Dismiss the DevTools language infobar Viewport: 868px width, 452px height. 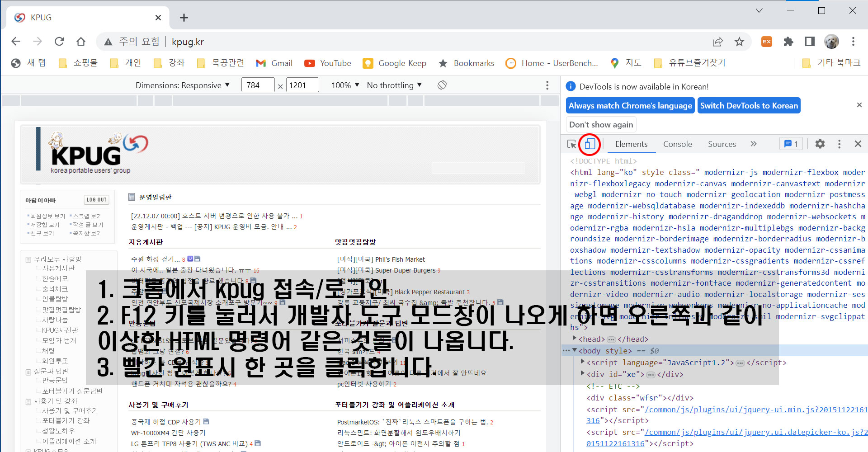859,105
